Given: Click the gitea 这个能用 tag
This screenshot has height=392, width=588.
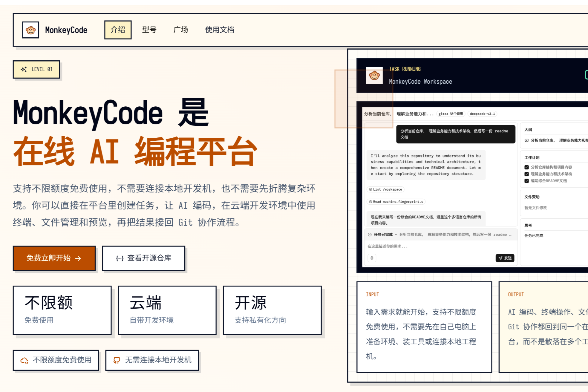Looking at the screenshot, I should pos(451,114).
